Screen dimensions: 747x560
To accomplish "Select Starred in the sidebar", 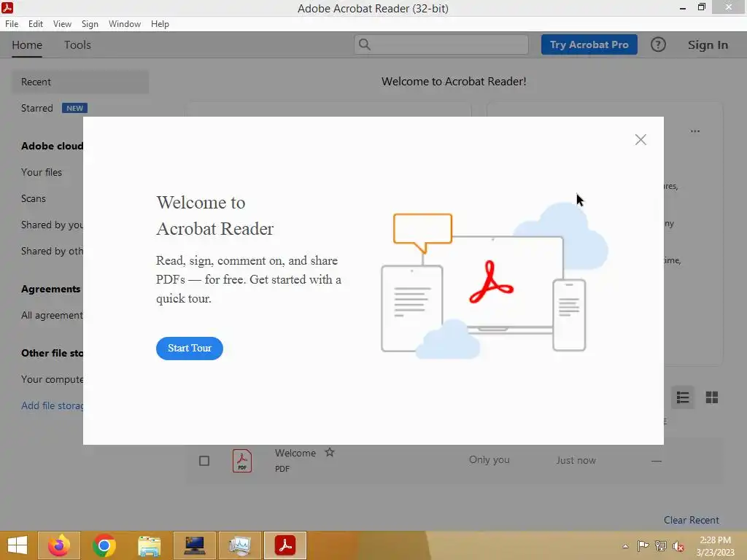I will pos(36,108).
